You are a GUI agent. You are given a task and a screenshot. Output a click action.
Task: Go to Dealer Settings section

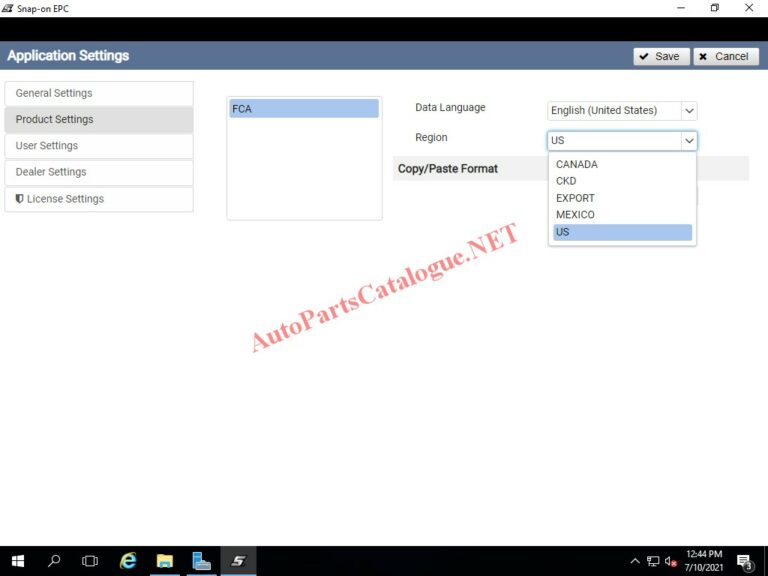99,172
